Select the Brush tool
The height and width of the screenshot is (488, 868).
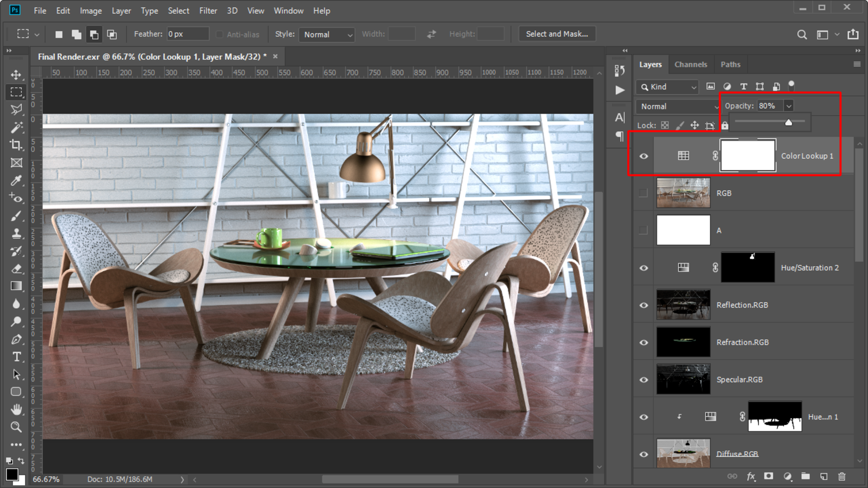tap(16, 216)
